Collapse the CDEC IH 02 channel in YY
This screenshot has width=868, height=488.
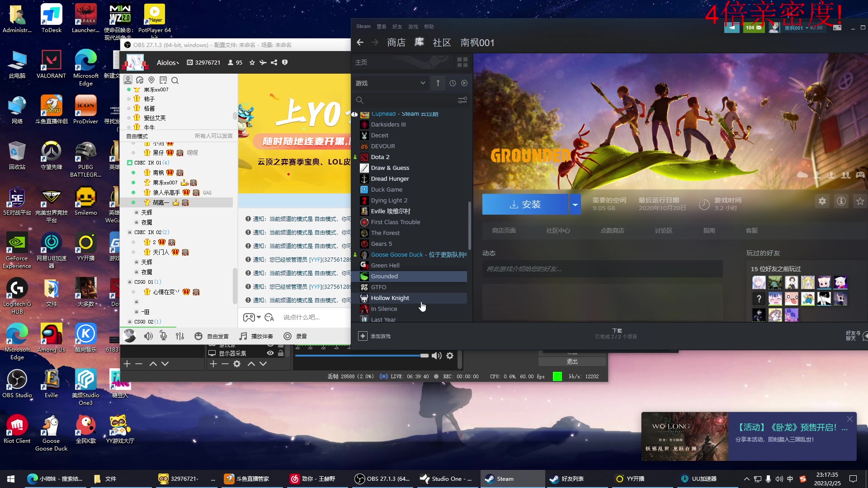130,232
